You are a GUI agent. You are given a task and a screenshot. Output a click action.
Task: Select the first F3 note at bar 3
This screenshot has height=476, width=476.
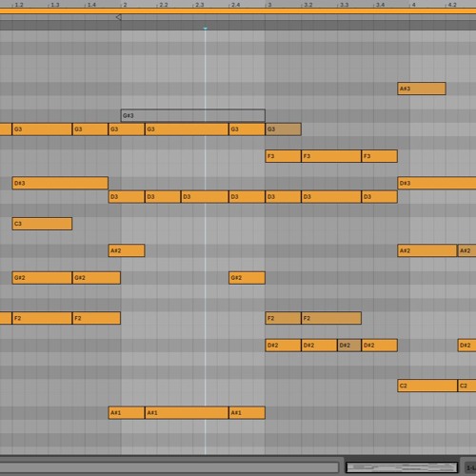tap(283, 156)
